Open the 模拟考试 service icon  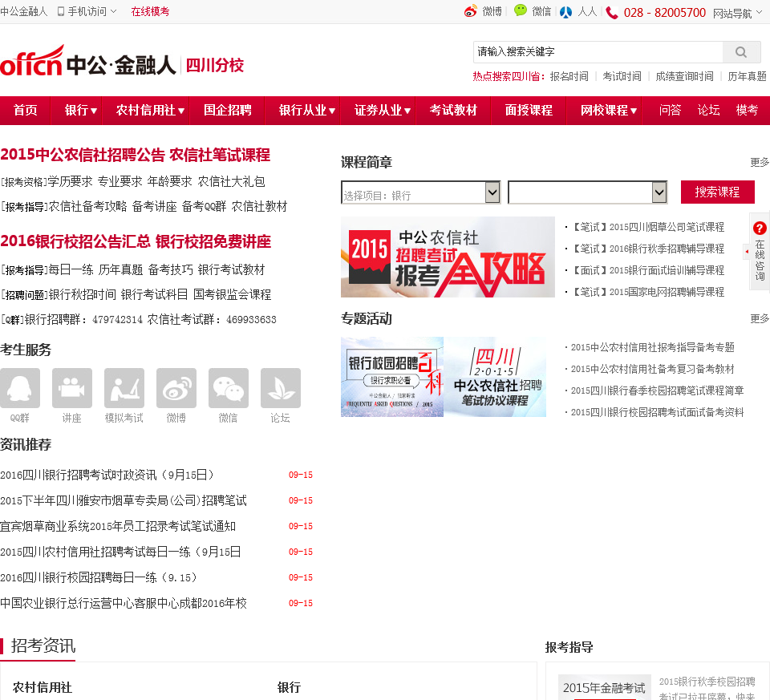[124, 388]
